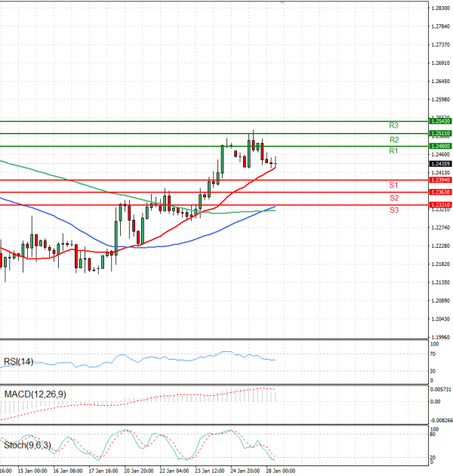453x476 pixels.
Task: Click the MACD 0.005731 scale value
Action: coord(441,389)
